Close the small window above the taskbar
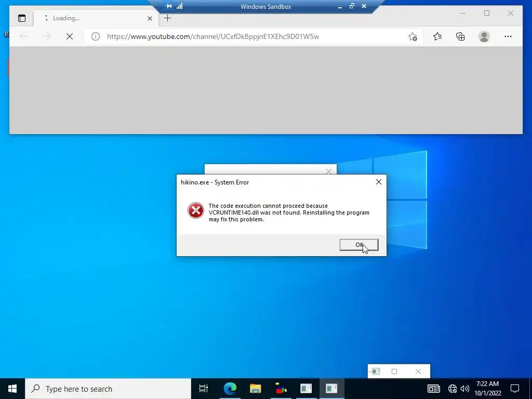Viewport: 532px width, 399px height. 418,371
